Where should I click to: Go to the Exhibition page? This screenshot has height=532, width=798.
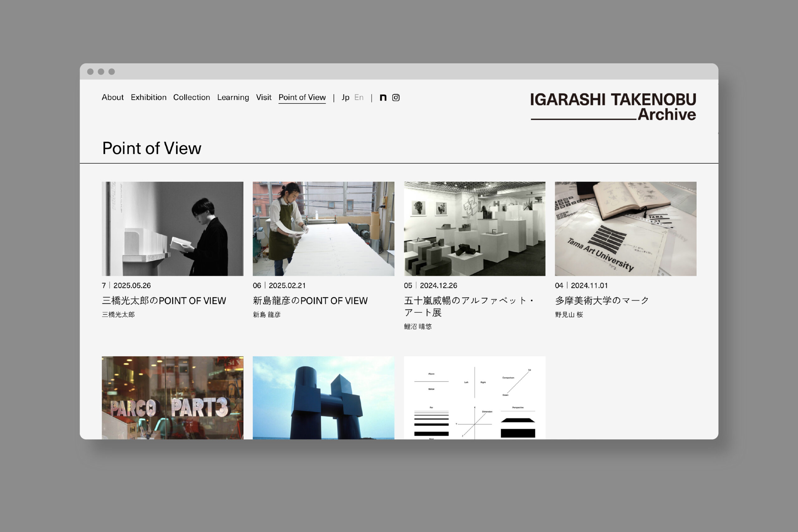coord(149,97)
